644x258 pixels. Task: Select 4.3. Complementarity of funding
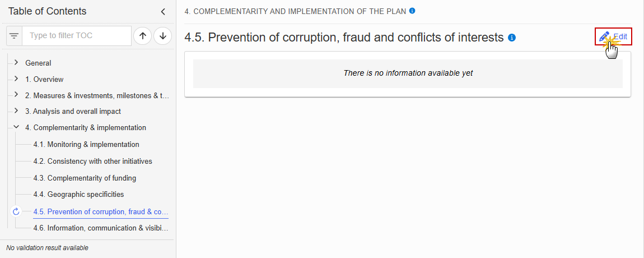click(x=85, y=178)
